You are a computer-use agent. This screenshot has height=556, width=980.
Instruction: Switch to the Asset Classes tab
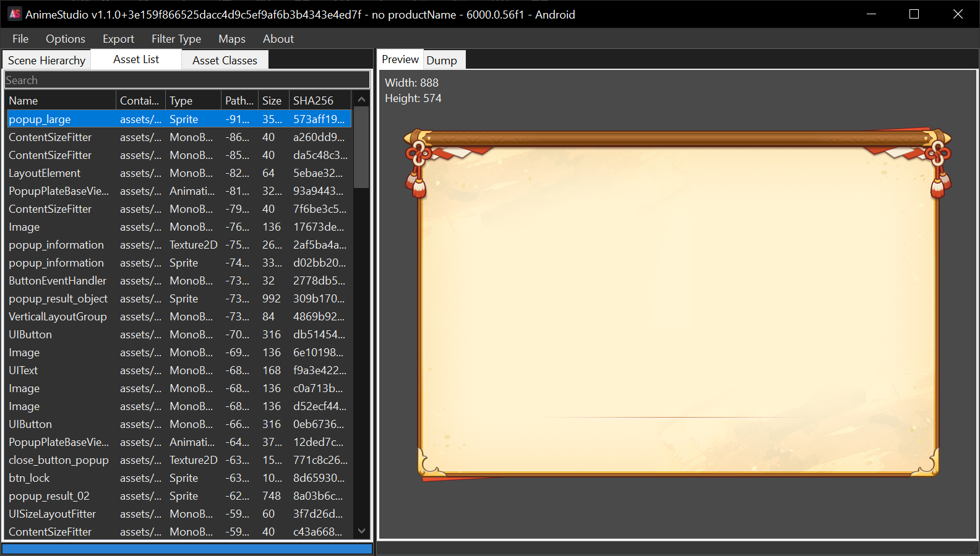(x=225, y=61)
